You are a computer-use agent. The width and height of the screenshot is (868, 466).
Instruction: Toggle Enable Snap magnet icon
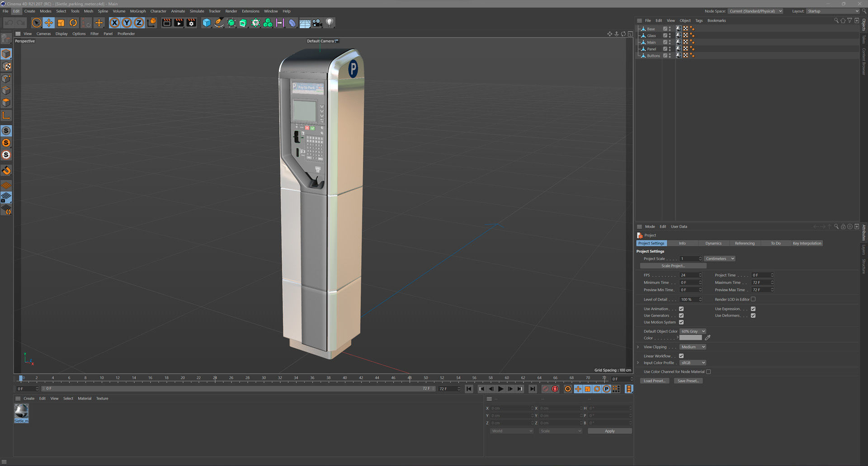click(6, 170)
